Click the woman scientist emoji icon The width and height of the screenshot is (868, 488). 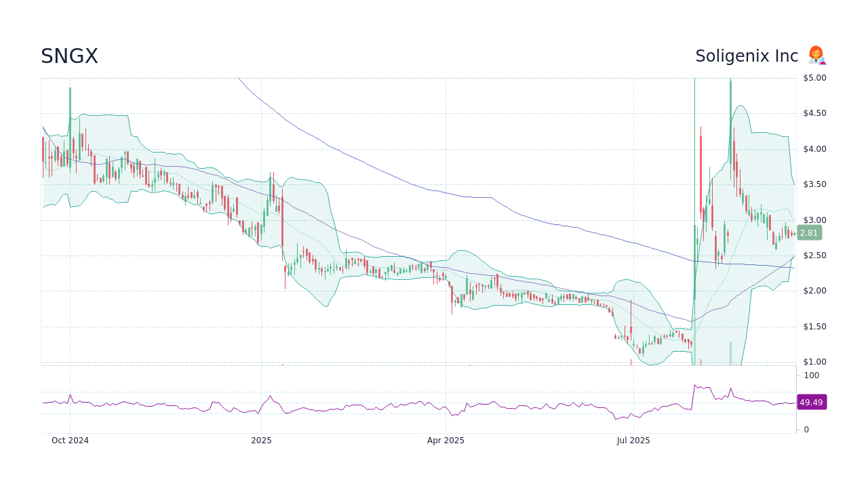(816, 56)
